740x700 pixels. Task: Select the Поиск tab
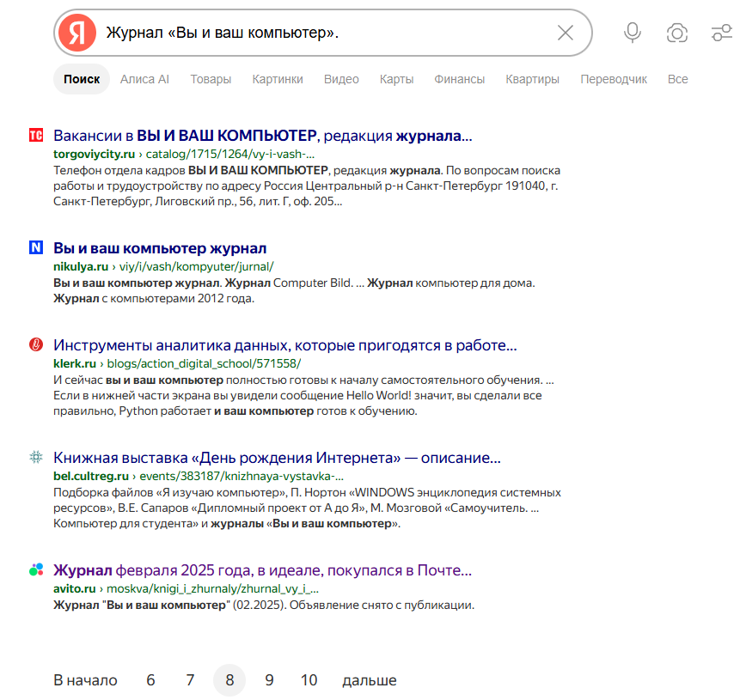coord(82,79)
